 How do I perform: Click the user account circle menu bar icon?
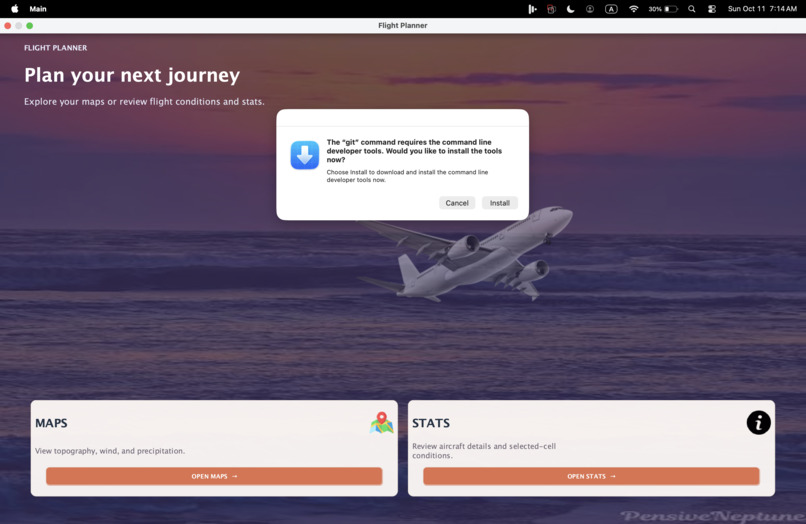pyautogui.click(x=590, y=9)
